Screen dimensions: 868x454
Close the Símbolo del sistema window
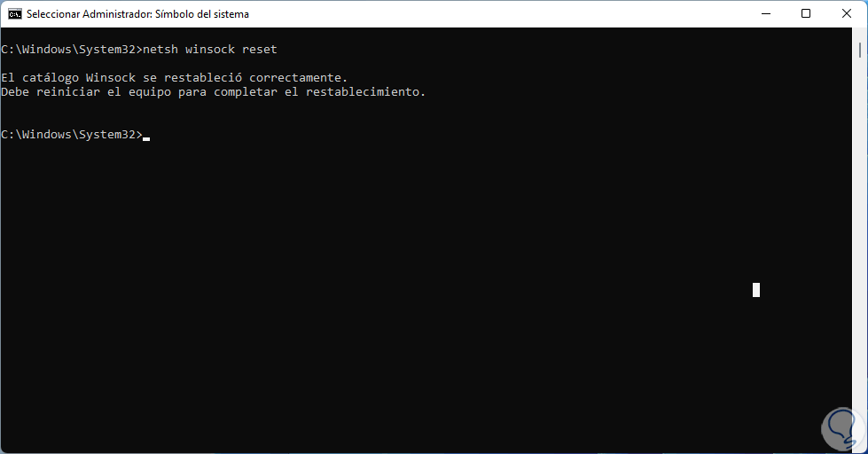coord(846,14)
